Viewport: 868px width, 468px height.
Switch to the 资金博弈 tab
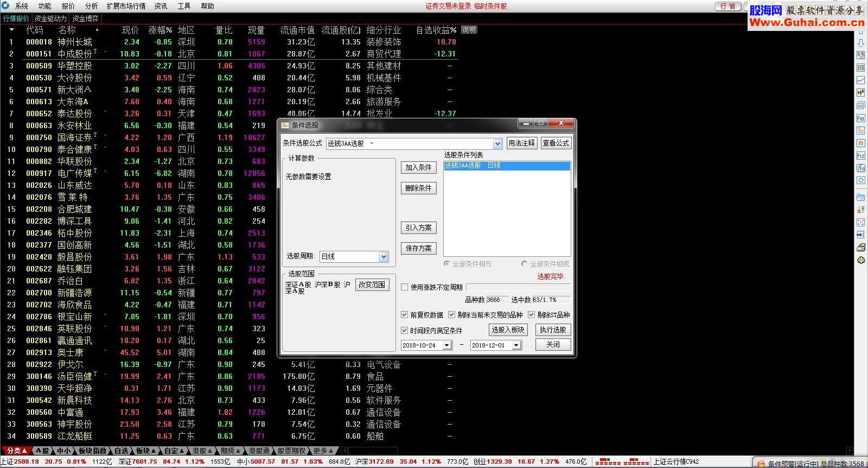click(85, 18)
